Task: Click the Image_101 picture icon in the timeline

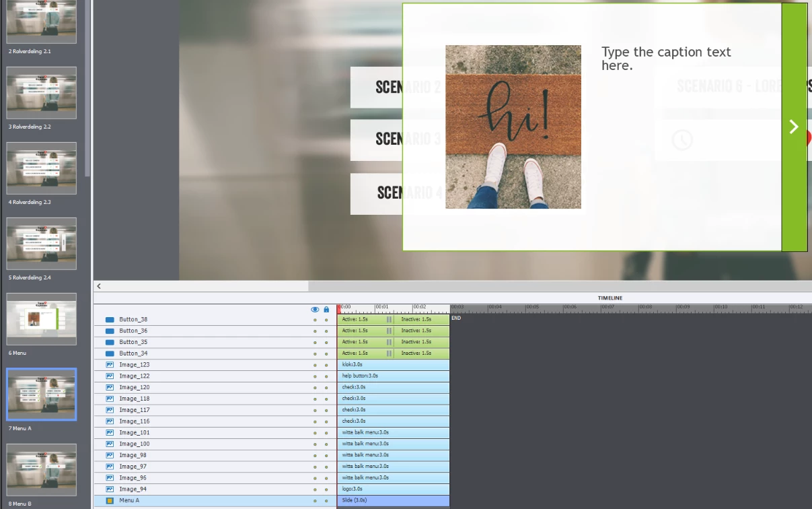Action: tap(110, 433)
